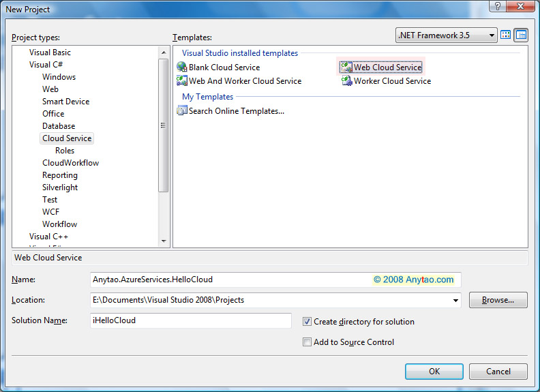Click the Solution Name field
540x392 pixels.
pyautogui.click(x=191, y=320)
